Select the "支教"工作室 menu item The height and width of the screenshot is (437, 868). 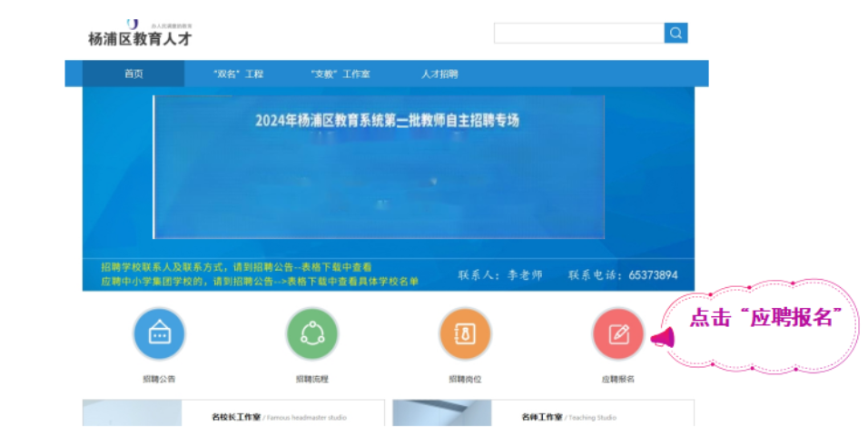point(340,74)
